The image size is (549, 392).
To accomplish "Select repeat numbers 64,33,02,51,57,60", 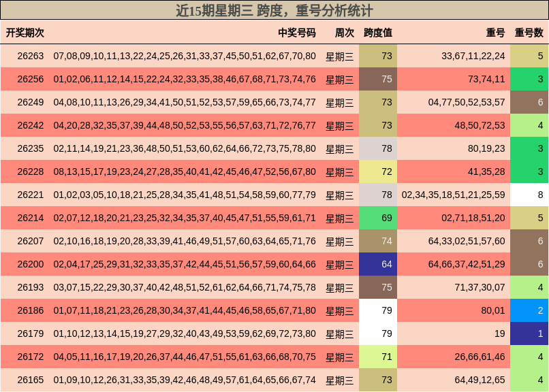I will point(467,241).
